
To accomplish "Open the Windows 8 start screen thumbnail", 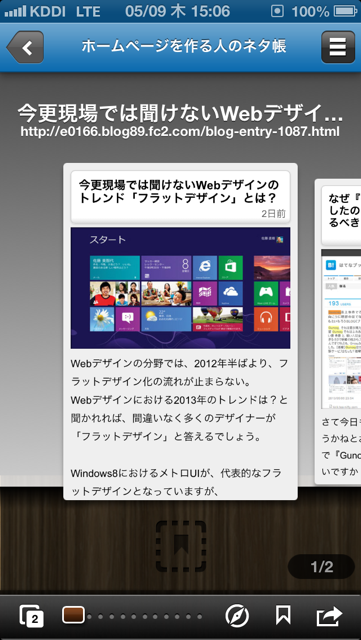I will (x=180, y=288).
